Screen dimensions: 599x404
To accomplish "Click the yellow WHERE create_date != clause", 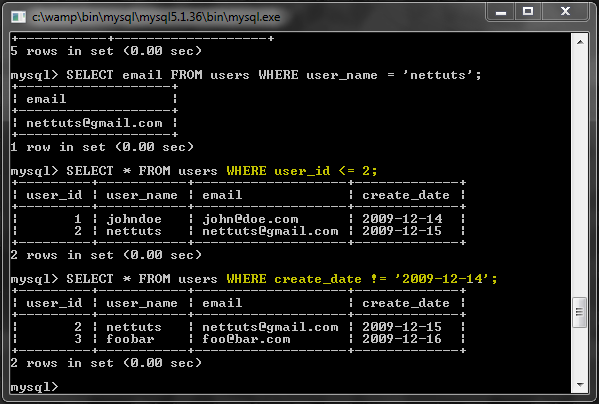I will [x=362, y=279].
